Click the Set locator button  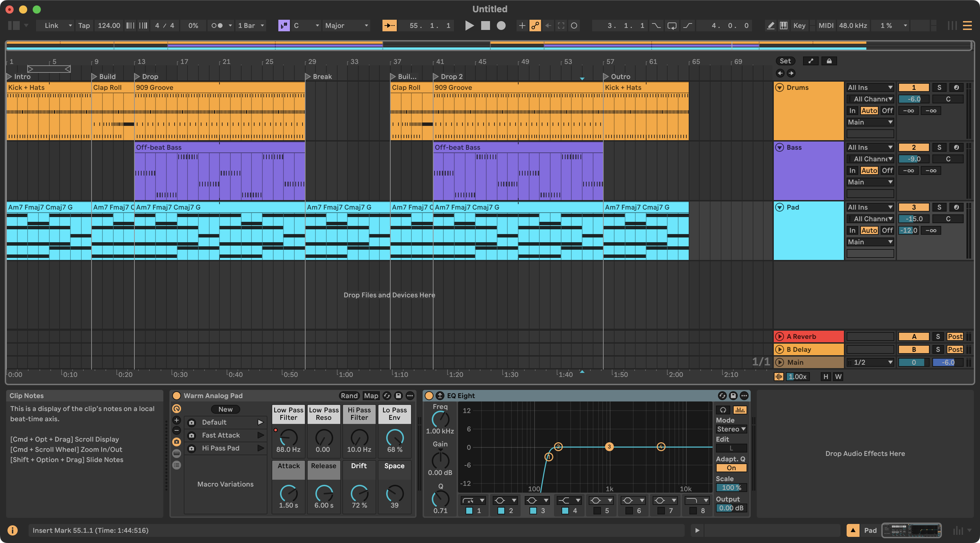(x=785, y=61)
